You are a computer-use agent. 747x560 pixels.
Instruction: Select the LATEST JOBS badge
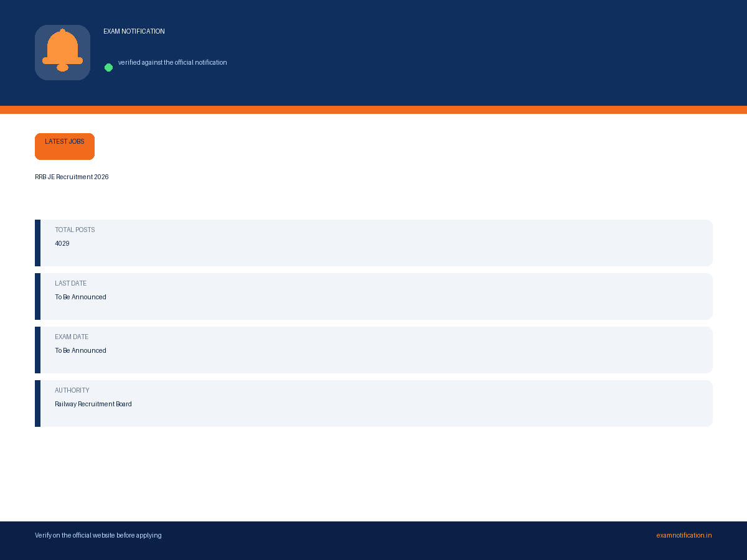click(x=65, y=146)
